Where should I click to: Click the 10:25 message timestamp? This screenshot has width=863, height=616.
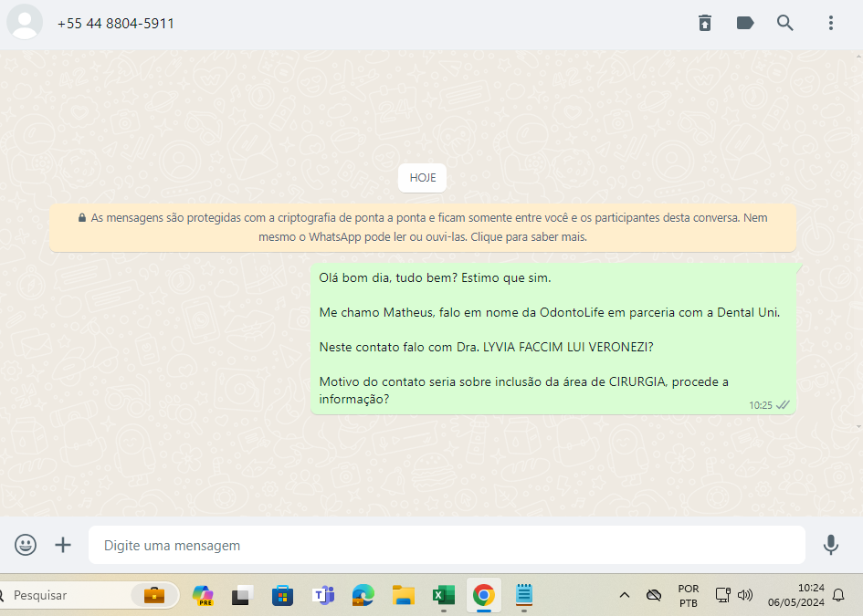[x=760, y=405]
